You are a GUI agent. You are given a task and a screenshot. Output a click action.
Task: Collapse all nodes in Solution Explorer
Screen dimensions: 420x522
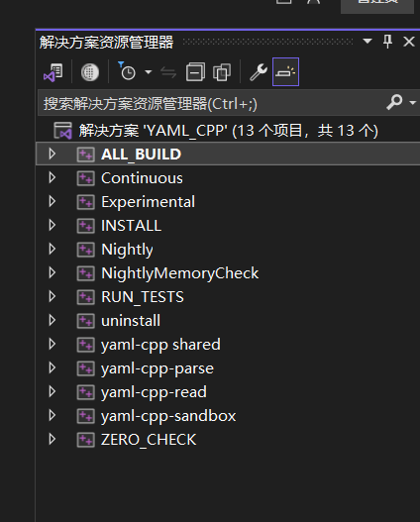click(x=195, y=72)
